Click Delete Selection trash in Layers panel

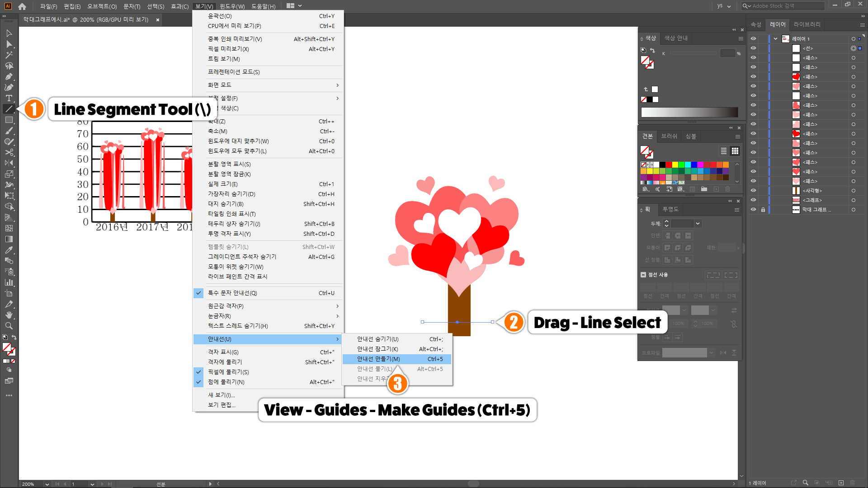tap(853, 483)
